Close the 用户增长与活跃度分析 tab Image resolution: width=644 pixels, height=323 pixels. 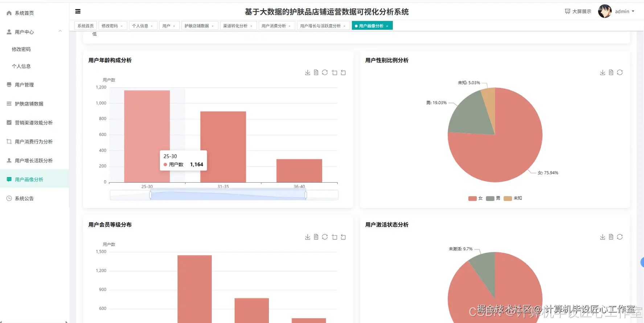pyautogui.click(x=344, y=26)
